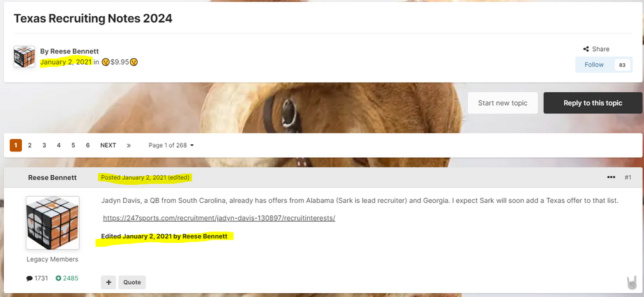Open the 247sports jadyn-davis recruitment link

219,218
